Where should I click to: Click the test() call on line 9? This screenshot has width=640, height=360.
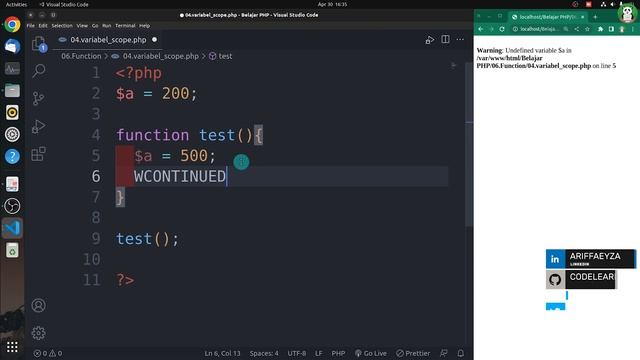(x=147, y=238)
